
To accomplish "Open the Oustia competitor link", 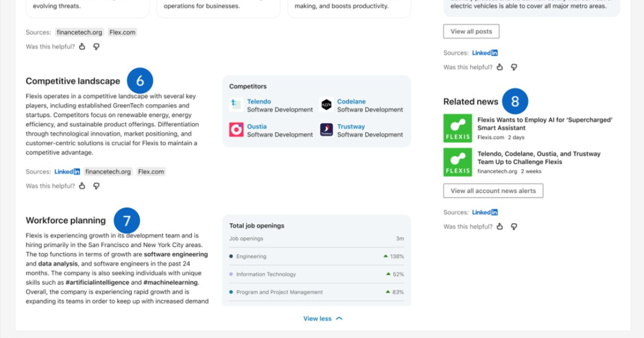I will 257,127.
